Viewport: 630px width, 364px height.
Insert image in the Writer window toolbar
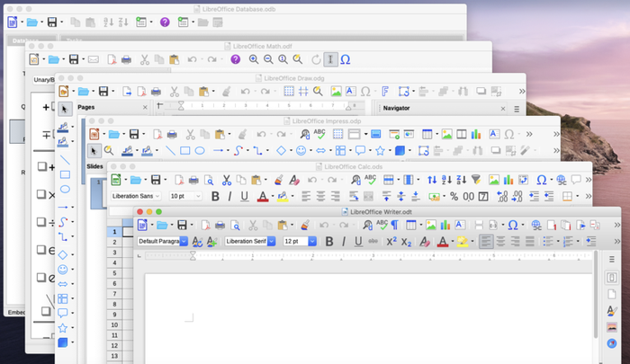tap(431, 226)
